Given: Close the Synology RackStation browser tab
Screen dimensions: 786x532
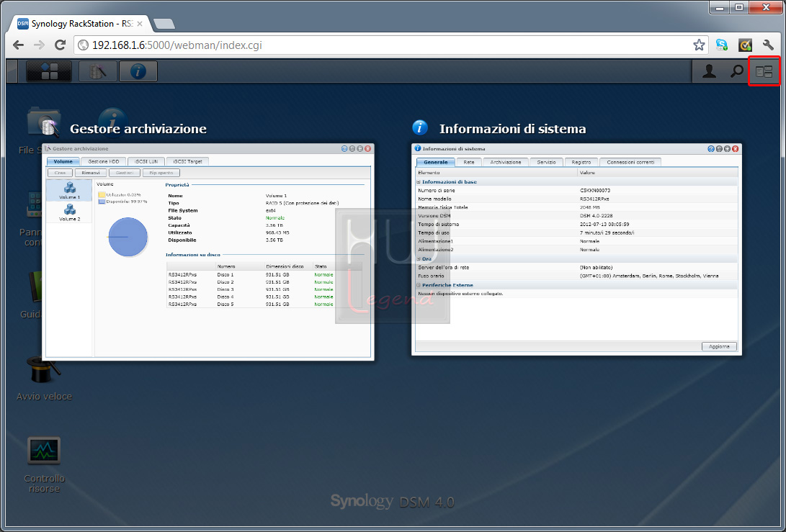Looking at the screenshot, I should click(140, 24).
